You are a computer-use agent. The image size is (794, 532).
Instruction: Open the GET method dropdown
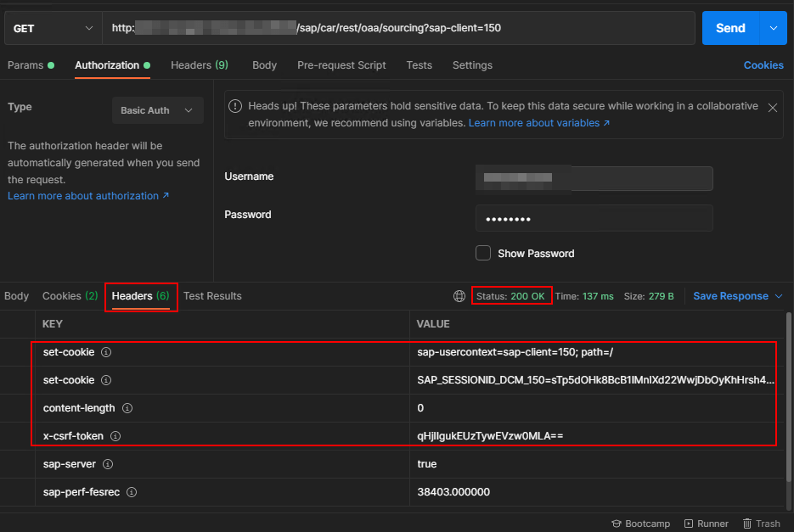53,28
